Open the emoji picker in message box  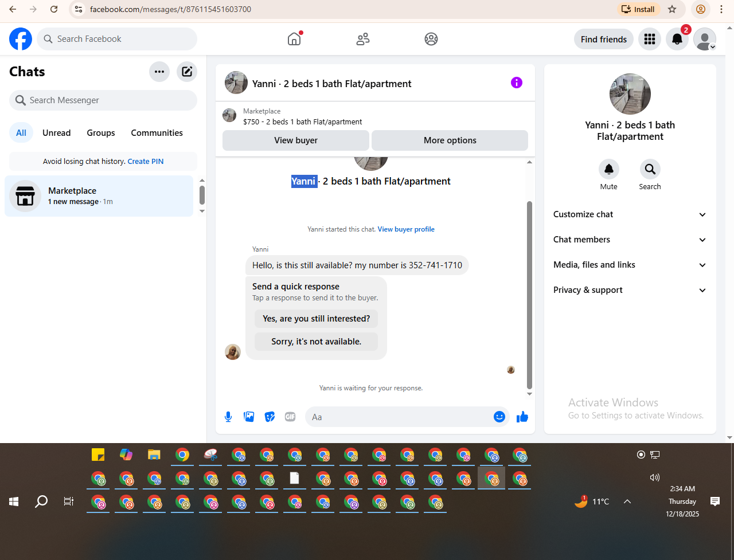[x=499, y=417]
